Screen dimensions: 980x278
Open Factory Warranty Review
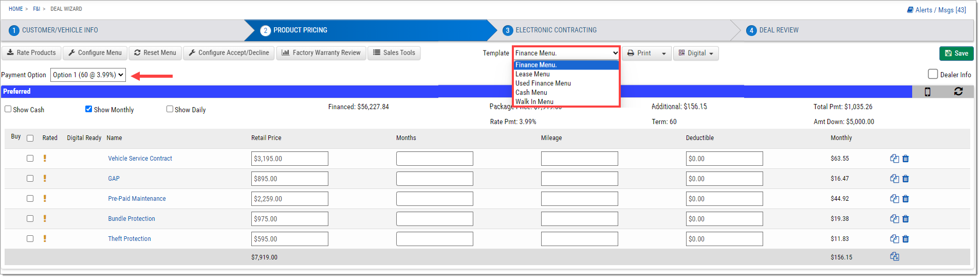click(x=321, y=53)
